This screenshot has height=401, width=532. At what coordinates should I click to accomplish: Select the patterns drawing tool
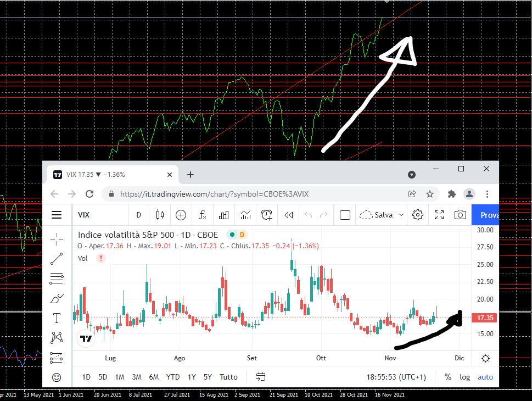coord(57,338)
